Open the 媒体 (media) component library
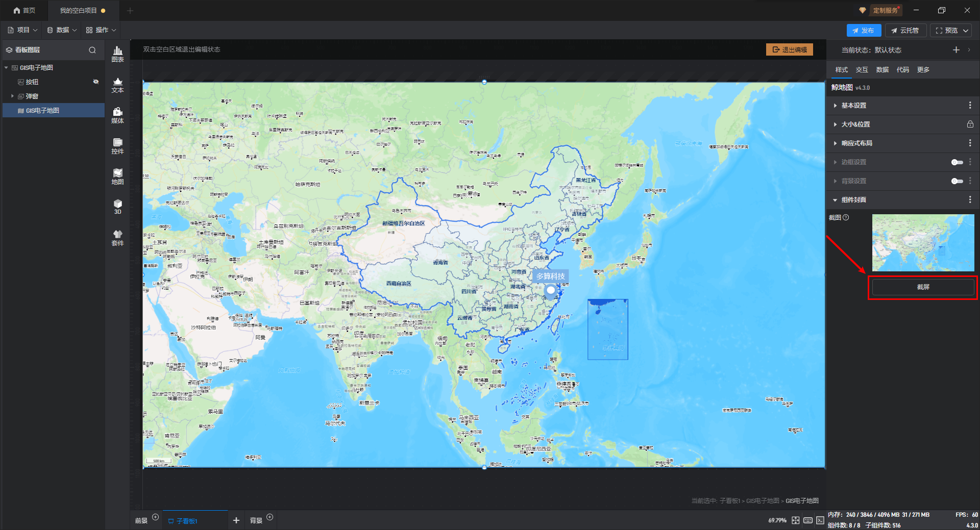This screenshot has width=980, height=530. coord(117,115)
